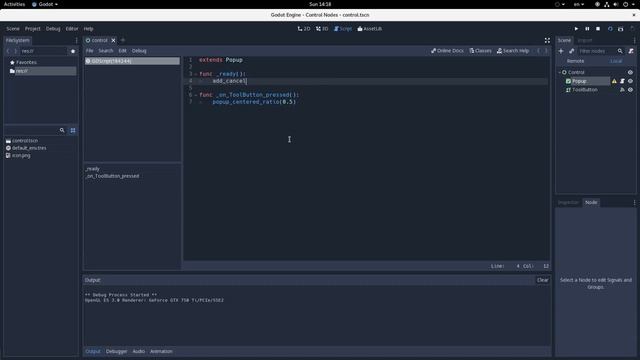640x360 pixels.
Task: Select control.tscn file
Action: tap(22, 141)
